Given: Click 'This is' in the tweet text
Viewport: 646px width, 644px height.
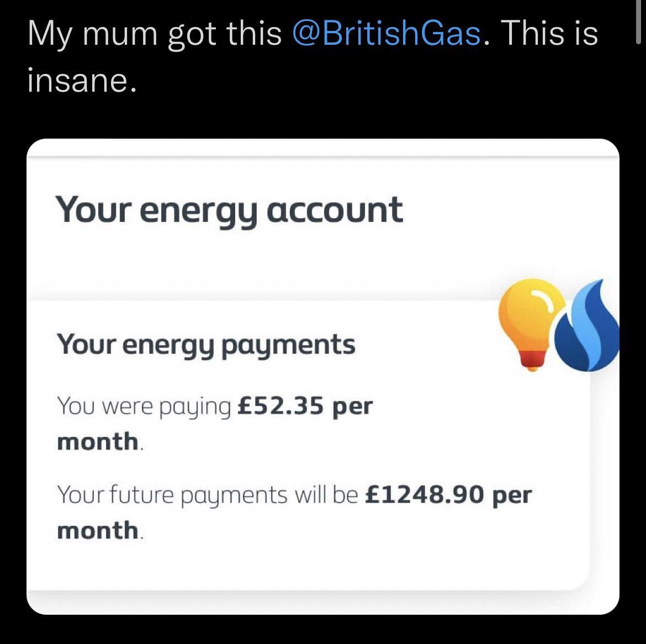Looking at the screenshot, I should [x=550, y=34].
